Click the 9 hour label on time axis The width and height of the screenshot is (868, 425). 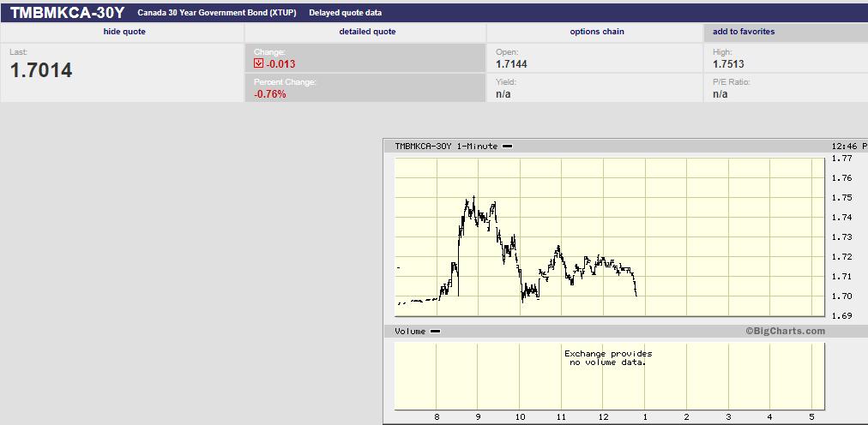pyautogui.click(x=478, y=417)
